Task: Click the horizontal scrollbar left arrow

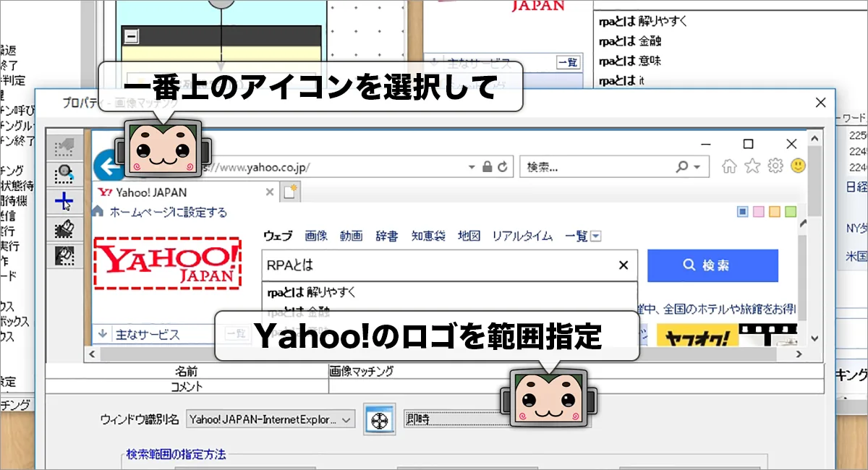Action: pyautogui.click(x=91, y=354)
